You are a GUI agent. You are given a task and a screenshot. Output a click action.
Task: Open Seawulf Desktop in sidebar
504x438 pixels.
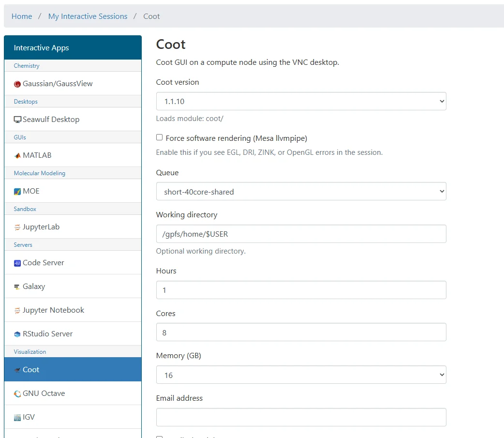point(73,120)
